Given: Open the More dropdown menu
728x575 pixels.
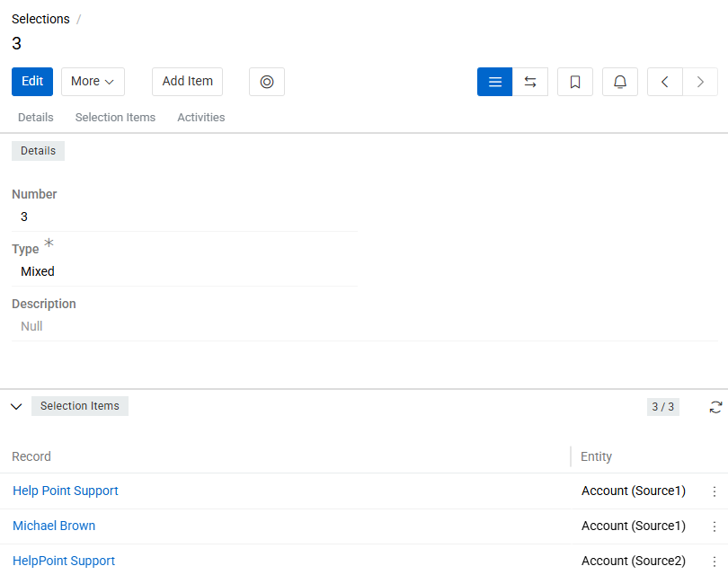Looking at the screenshot, I should click(93, 82).
